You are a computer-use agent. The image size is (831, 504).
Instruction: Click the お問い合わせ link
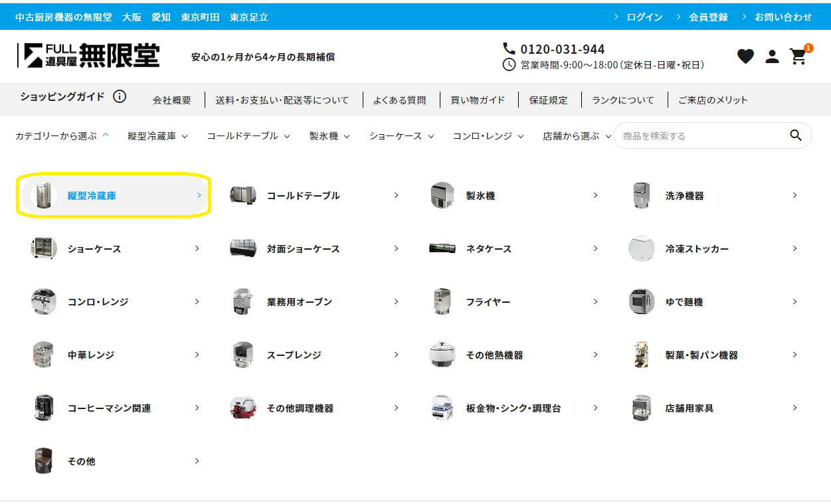(783, 17)
